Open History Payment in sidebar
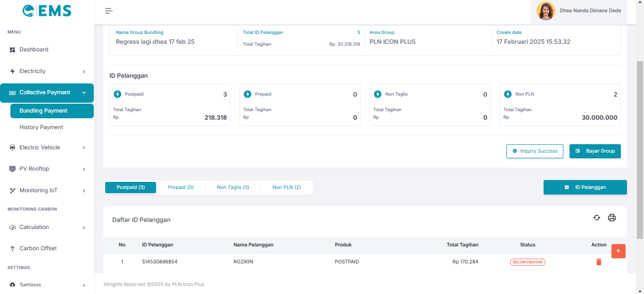 (x=41, y=127)
